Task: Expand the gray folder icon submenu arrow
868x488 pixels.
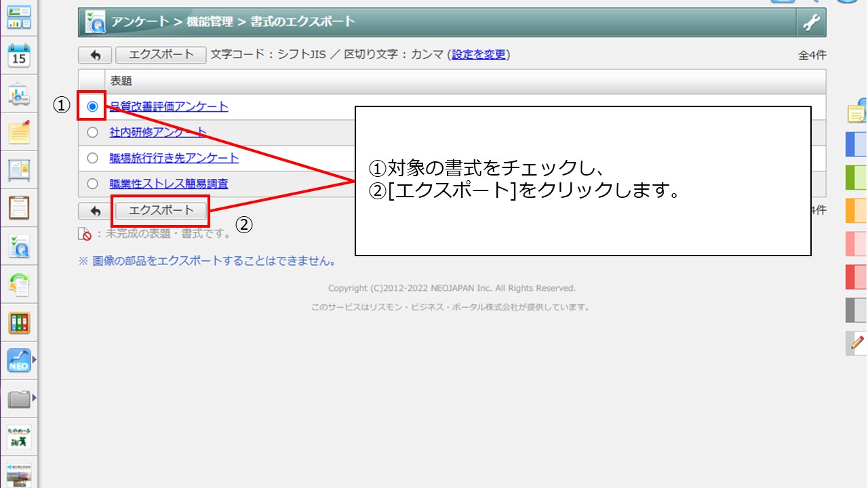Action: coord(34,399)
